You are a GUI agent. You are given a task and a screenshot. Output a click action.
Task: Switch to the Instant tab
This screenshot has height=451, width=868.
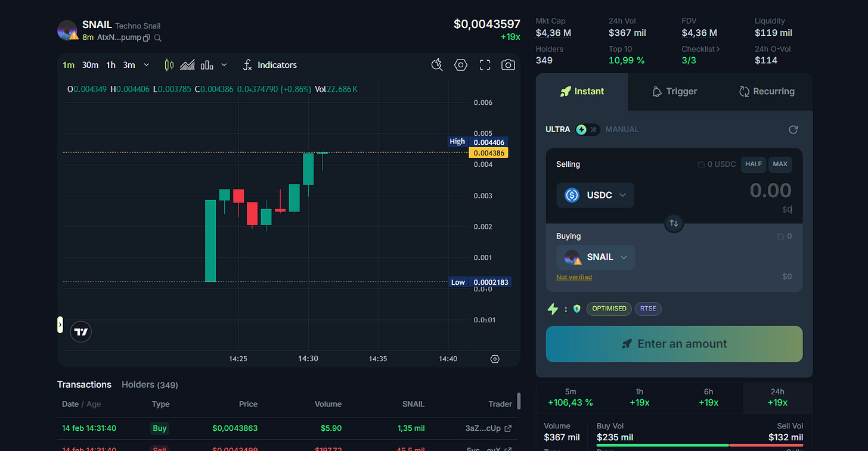[582, 91]
